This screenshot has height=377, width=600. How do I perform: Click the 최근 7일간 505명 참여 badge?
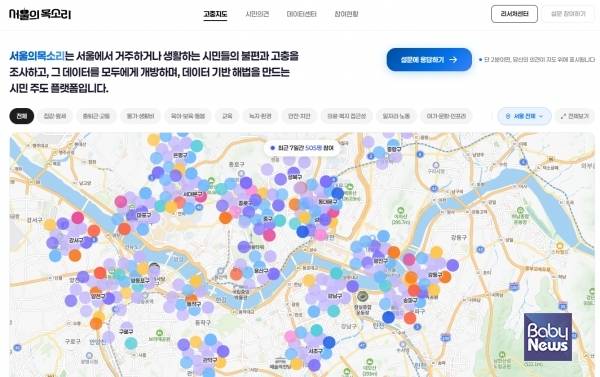302,148
